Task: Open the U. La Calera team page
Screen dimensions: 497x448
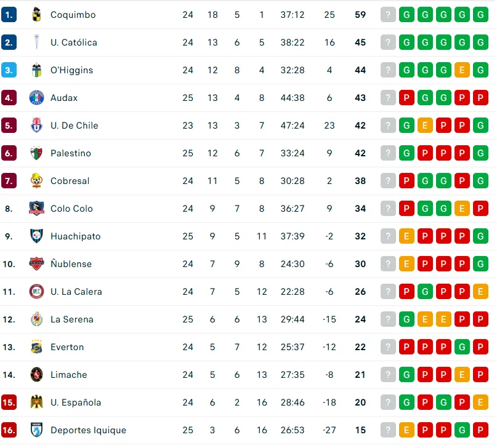Action: pos(76,292)
